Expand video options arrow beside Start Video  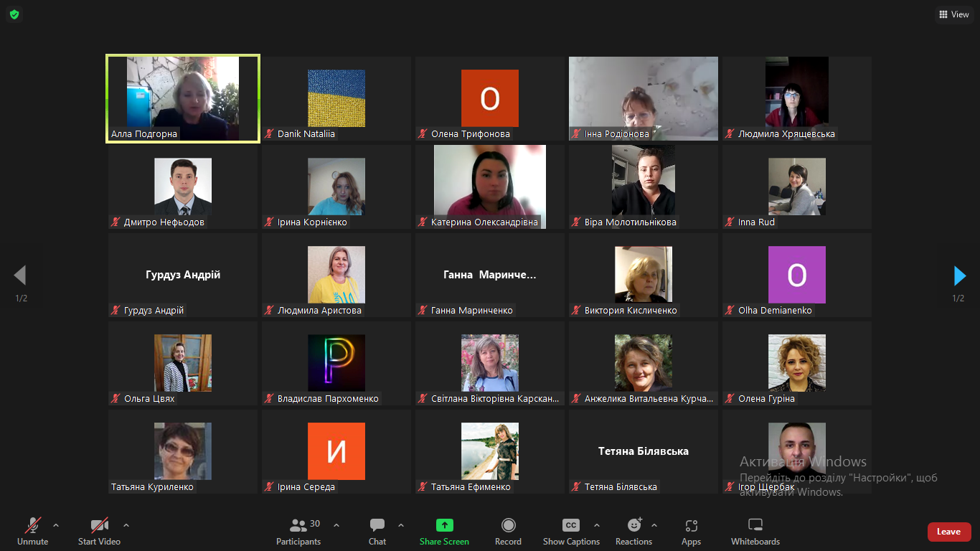pos(126,525)
